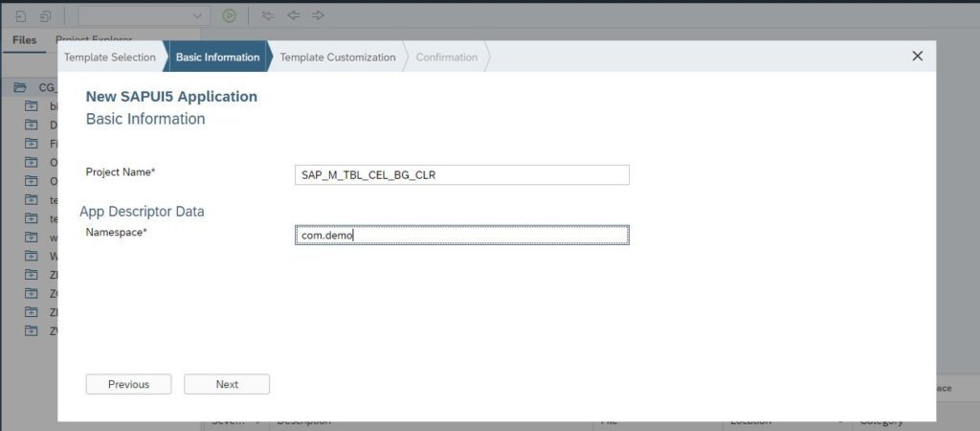Click the left arrow navigate back icon

coord(293,15)
